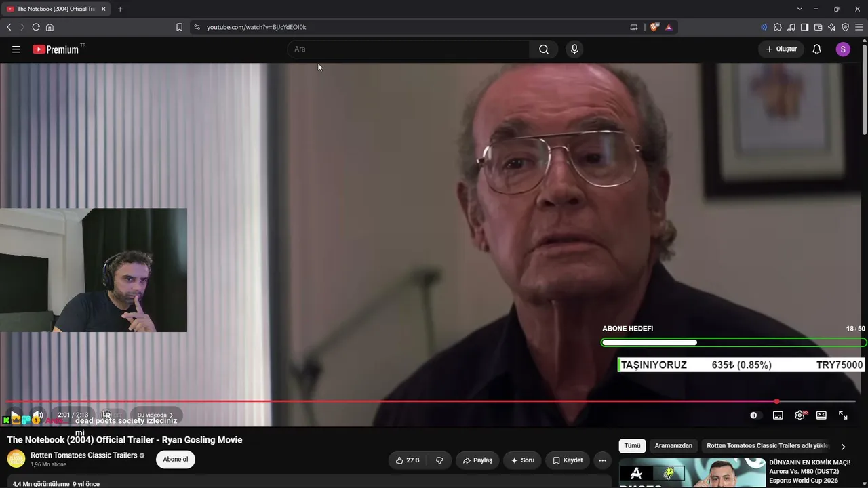The height and width of the screenshot is (488, 868).
Task: Open 'DÜNYANIN EN KOMİK MAÇI!' video title
Action: point(810,462)
